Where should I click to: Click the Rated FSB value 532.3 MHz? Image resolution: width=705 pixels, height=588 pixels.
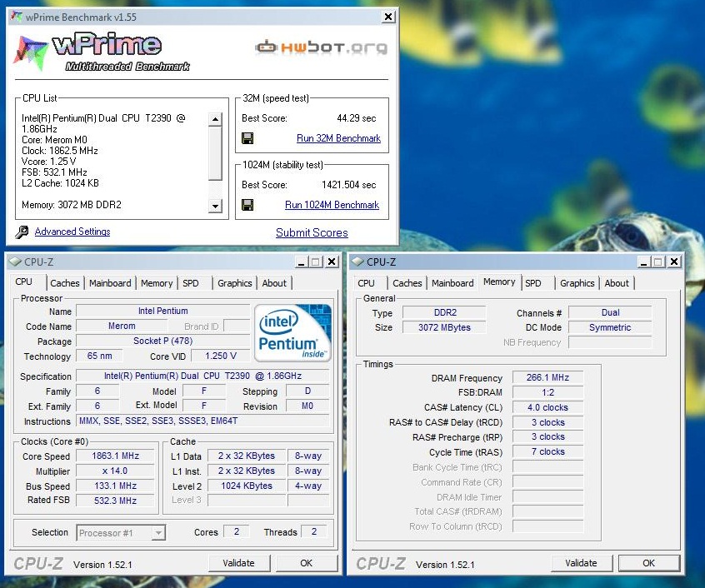(115, 501)
